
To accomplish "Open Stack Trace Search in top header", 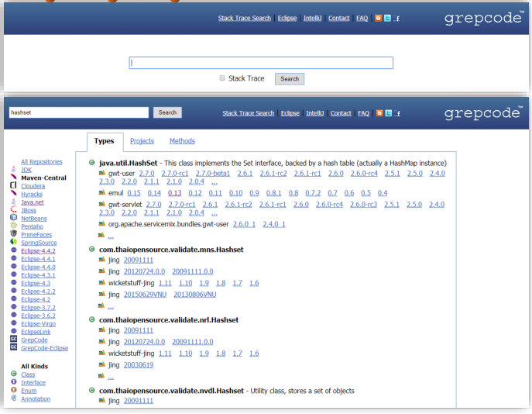I will click(244, 18).
